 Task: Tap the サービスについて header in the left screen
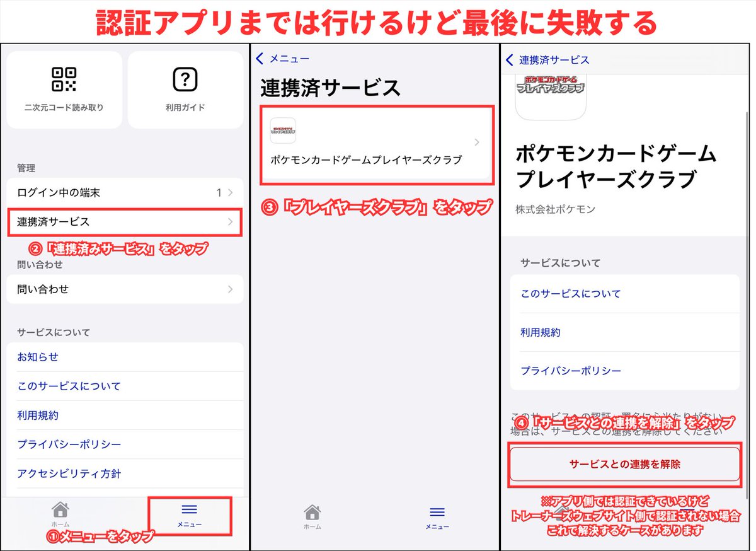[x=54, y=332]
